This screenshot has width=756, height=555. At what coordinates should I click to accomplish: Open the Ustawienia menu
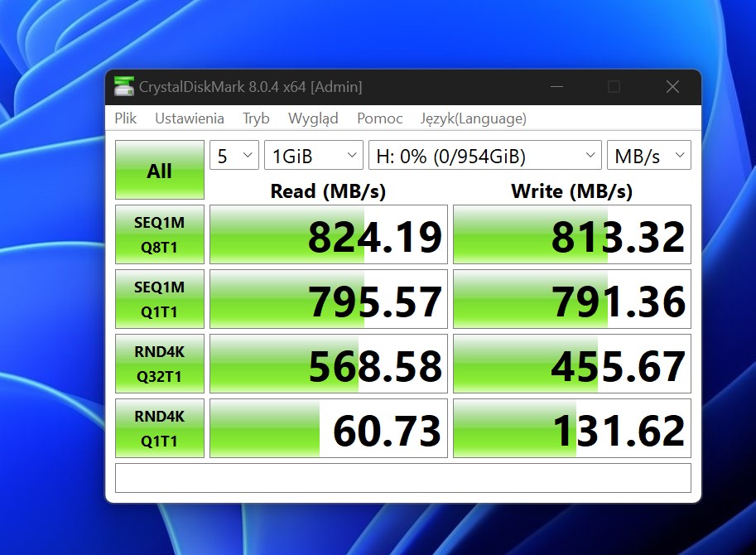[x=190, y=118]
